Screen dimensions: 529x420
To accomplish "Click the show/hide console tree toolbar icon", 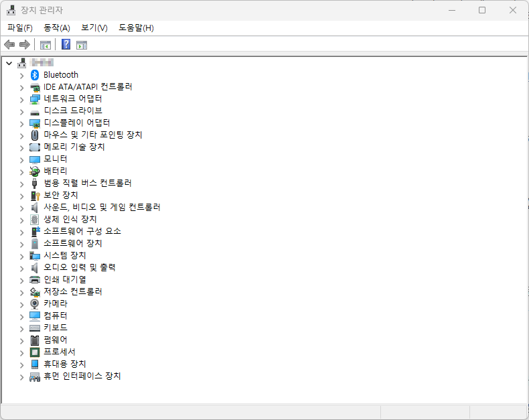I will coord(46,45).
